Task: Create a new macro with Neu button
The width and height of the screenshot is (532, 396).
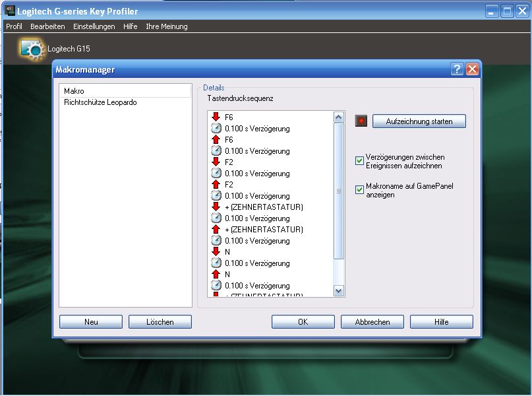Action: click(91, 322)
